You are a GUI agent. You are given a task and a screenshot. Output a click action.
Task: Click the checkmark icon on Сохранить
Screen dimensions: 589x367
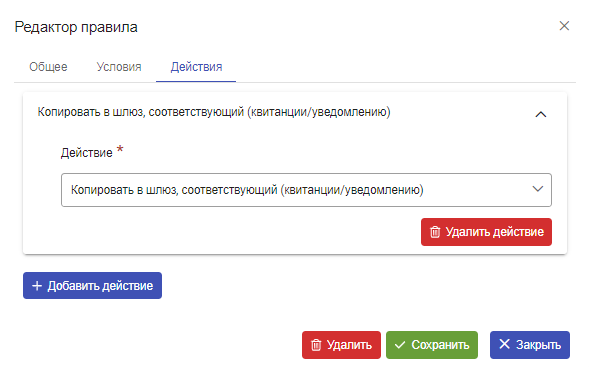point(400,345)
